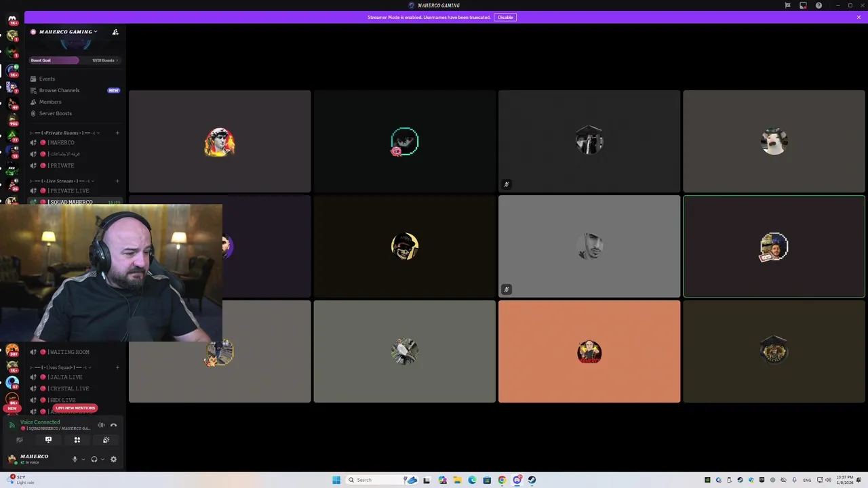This screenshot has height=488, width=868.
Task: Open Browse Channels in the sidebar
Action: click(x=75, y=90)
